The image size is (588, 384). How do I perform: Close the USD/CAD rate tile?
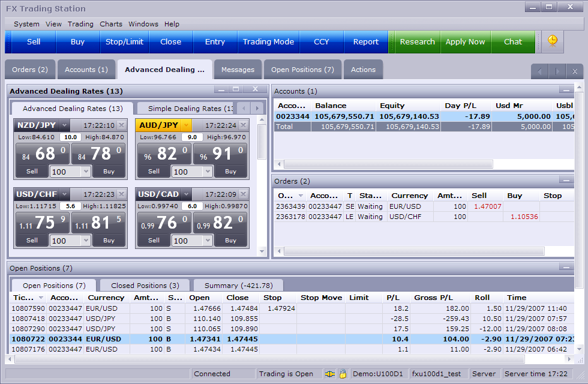(244, 194)
